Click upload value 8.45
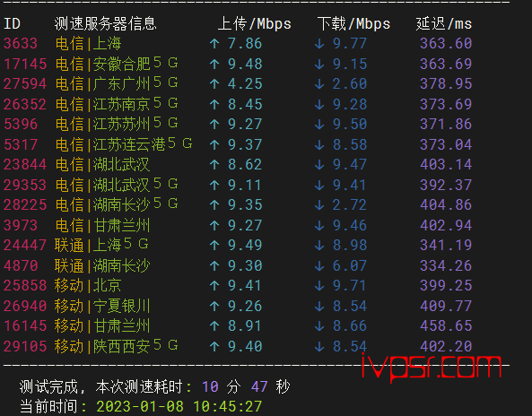 point(245,104)
